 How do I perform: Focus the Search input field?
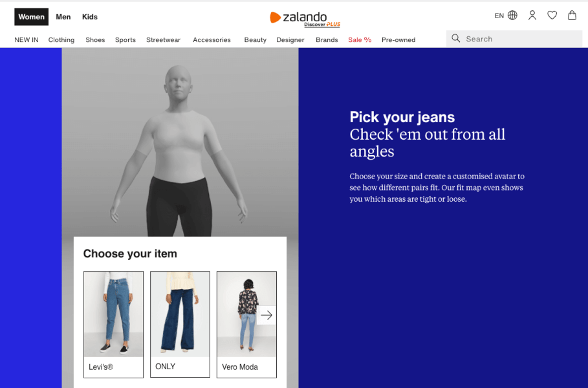tap(514, 39)
